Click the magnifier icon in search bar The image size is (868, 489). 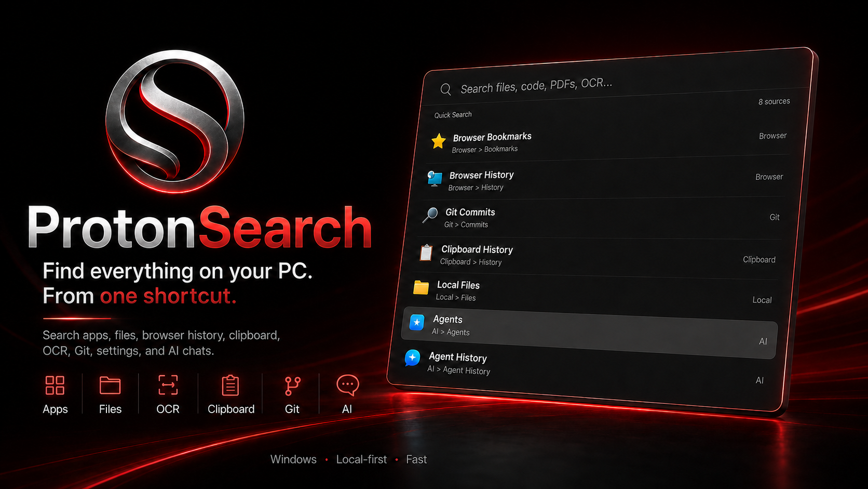point(445,89)
